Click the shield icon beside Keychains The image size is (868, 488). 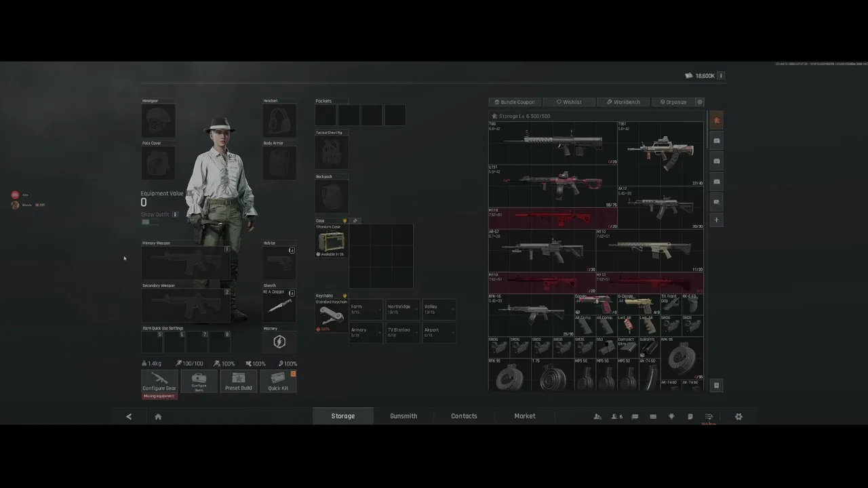[344, 296]
